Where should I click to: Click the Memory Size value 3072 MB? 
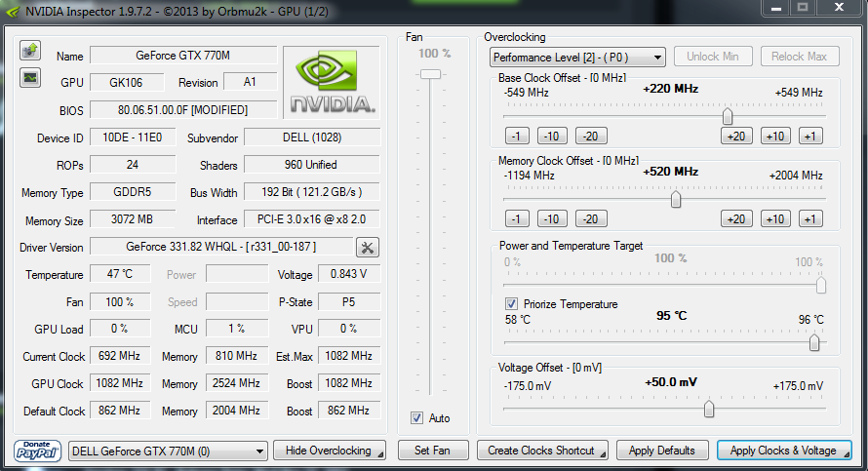tap(133, 219)
